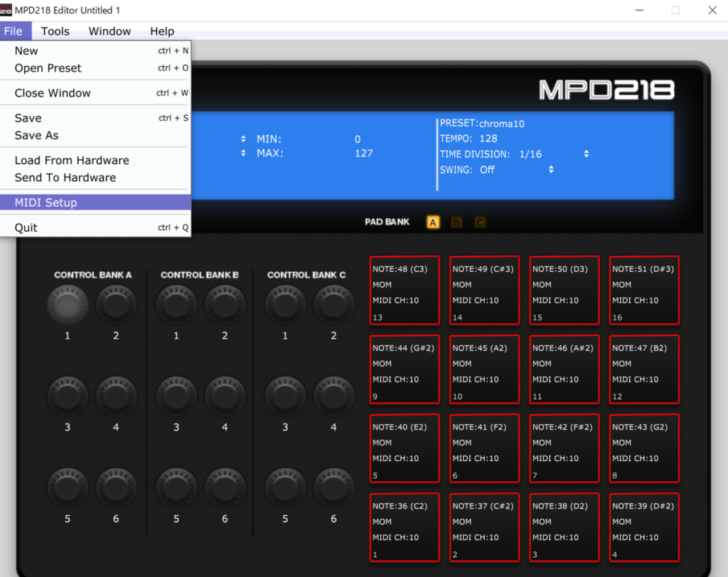Select knob 2 in Control Bank B
This screenshot has height=577, width=728.
225,305
